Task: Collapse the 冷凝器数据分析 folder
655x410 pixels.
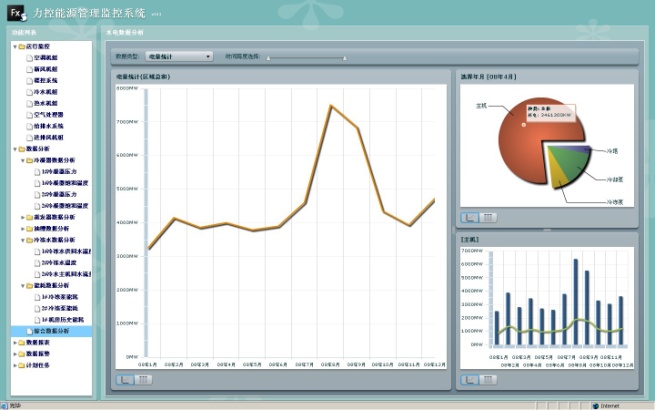Action: click(22, 160)
